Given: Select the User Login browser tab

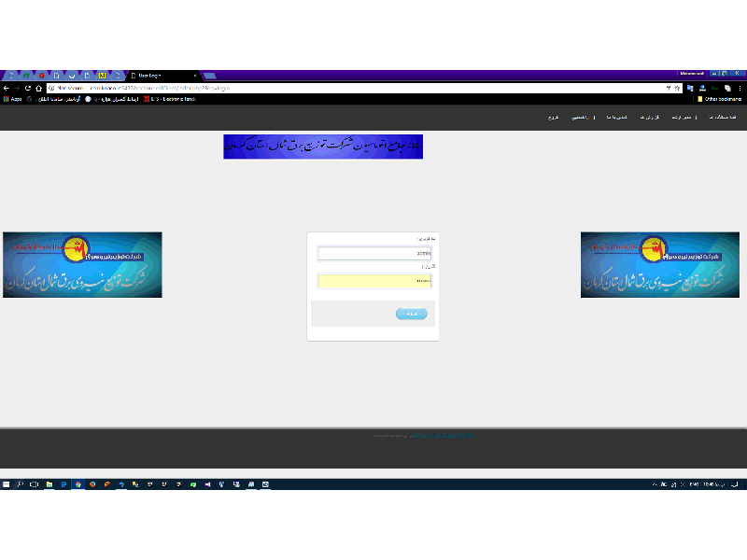Looking at the screenshot, I should [163, 75].
